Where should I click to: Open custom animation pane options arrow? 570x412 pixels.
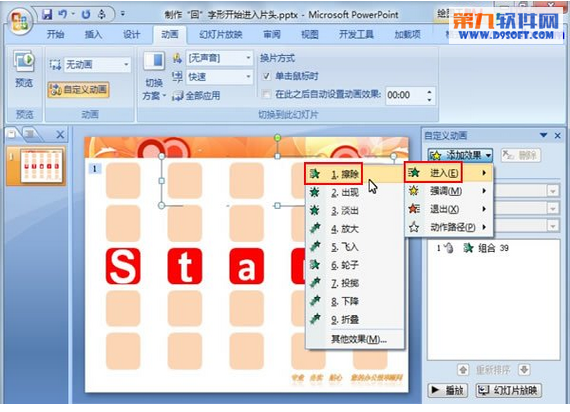click(x=543, y=135)
